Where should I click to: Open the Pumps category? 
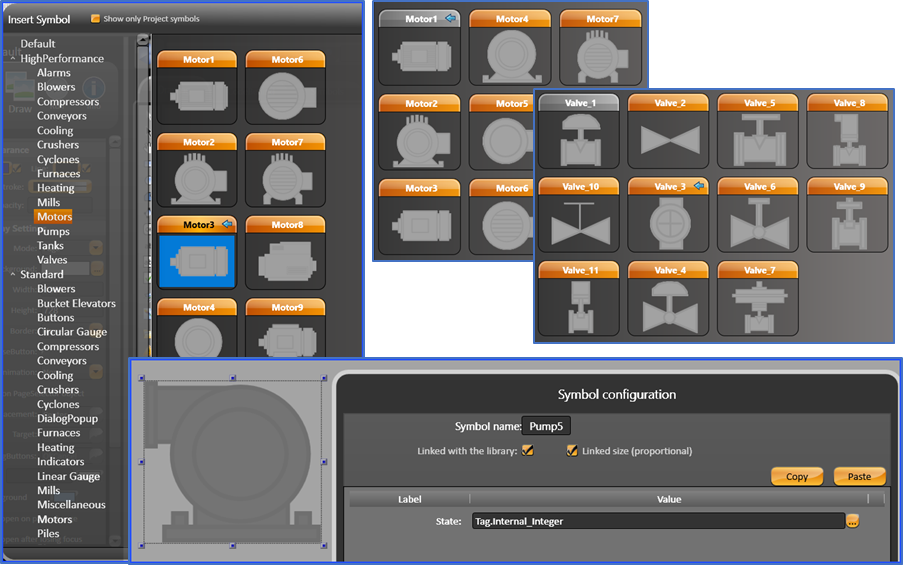[x=53, y=231]
